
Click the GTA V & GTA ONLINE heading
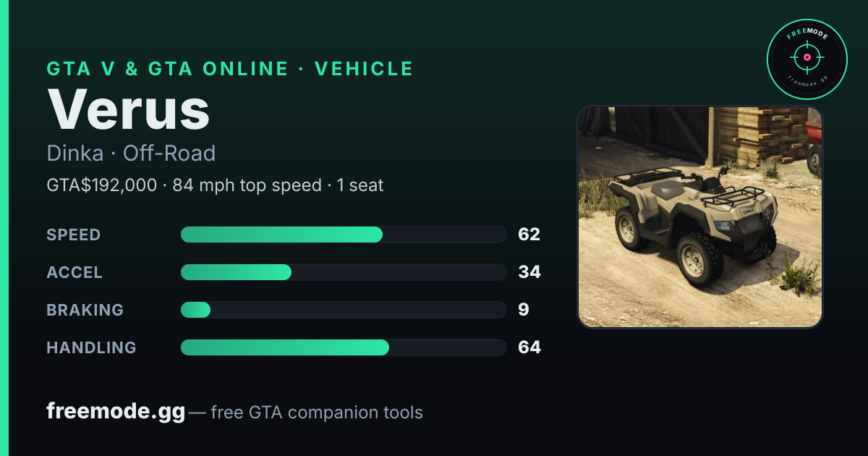point(168,69)
